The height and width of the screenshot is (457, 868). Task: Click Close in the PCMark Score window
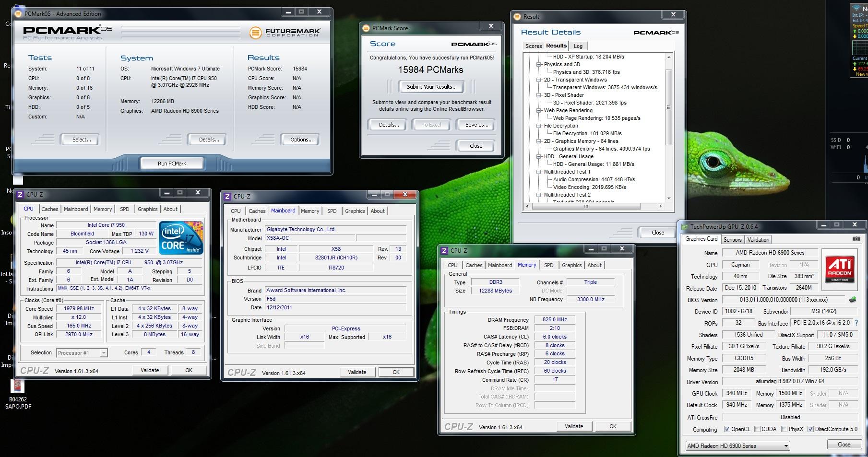[476, 146]
